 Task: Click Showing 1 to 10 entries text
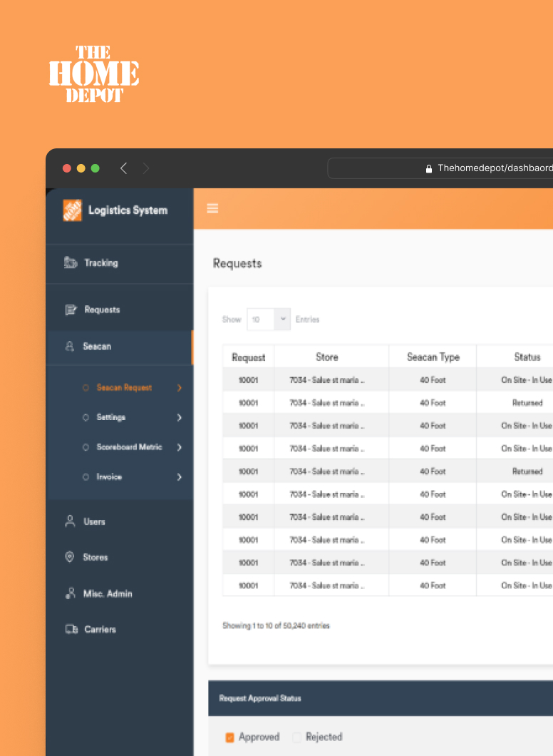click(276, 625)
